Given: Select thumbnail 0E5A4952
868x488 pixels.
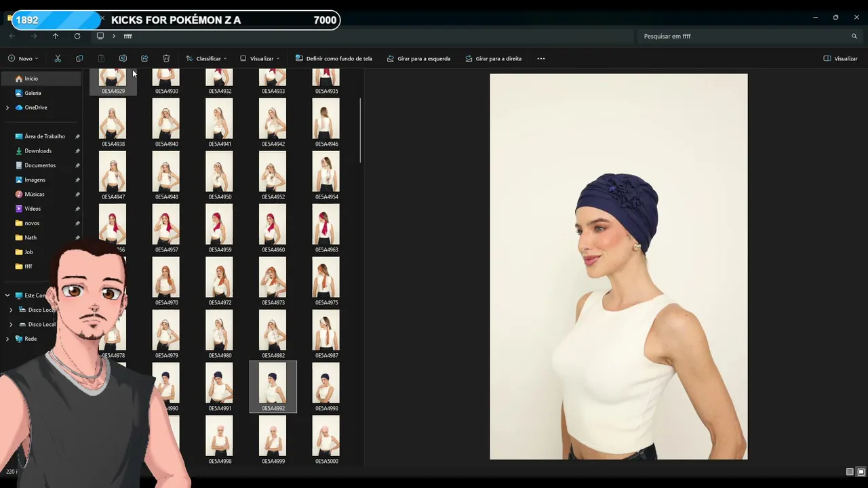Looking at the screenshot, I should click(273, 176).
